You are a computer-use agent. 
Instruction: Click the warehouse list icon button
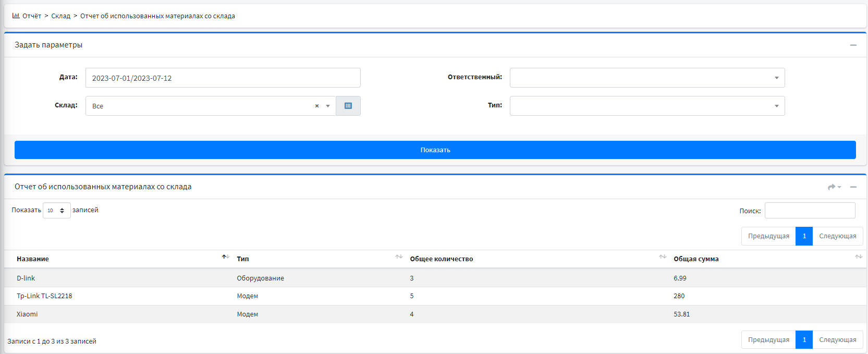coord(348,106)
